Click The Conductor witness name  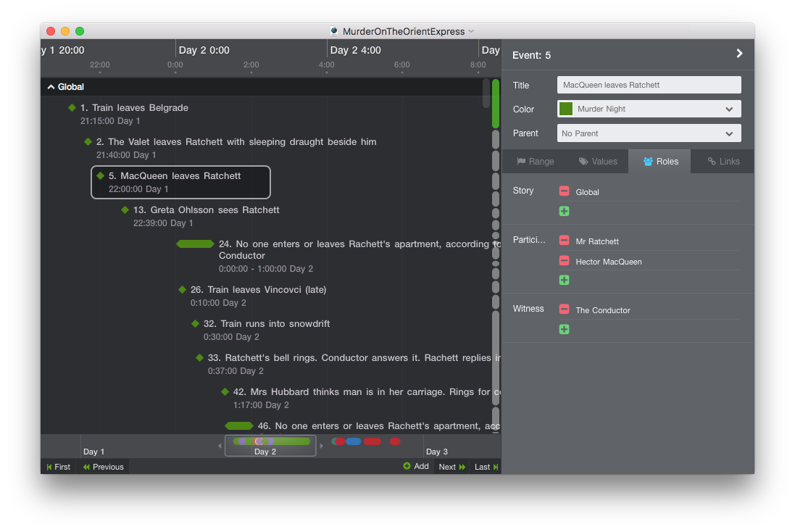(603, 310)
